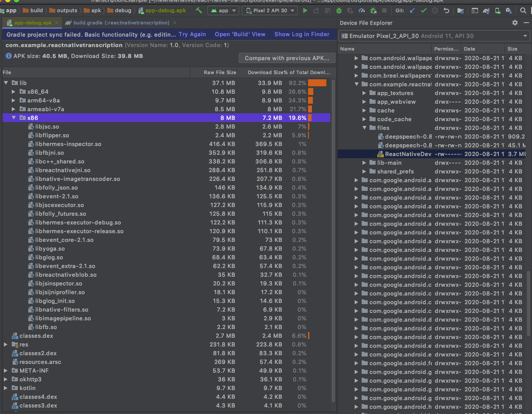Image resolution: width=532 pixels, height=414 pixels.
Task: Click the Search Everywhere magnifier icon
Action: tap(523, 10)
